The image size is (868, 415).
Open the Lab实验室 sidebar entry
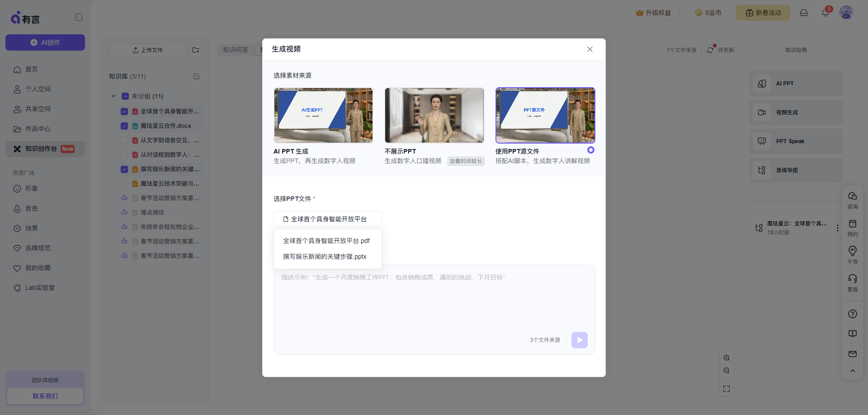coord(39,287)
